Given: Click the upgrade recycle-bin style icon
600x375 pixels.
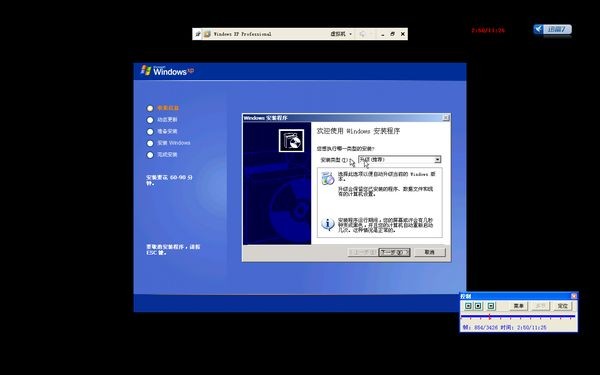Looking at the screenshot, I should point(328,178).
